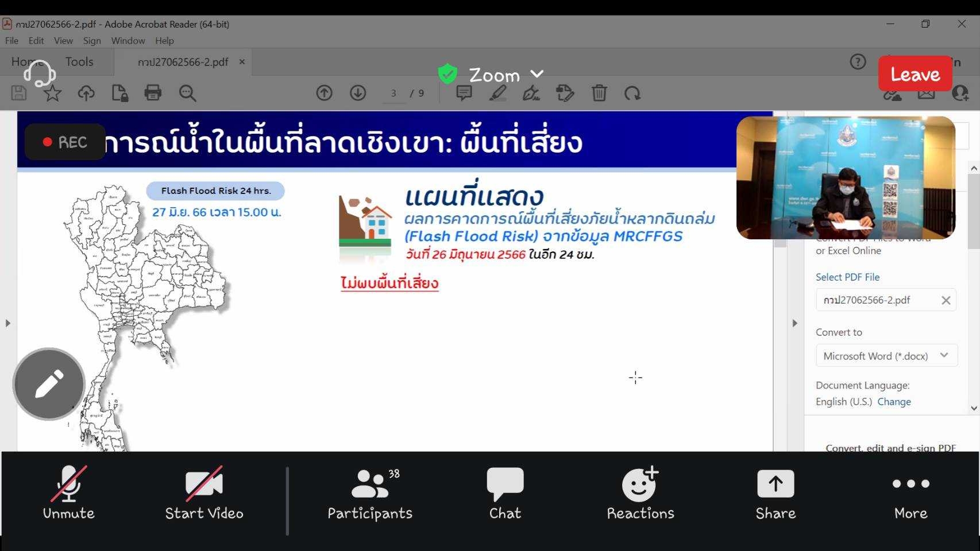The height and width of the screenshot is (551, 980).
Task: Save the file with the floppy icon
Action: pos(18,93)
